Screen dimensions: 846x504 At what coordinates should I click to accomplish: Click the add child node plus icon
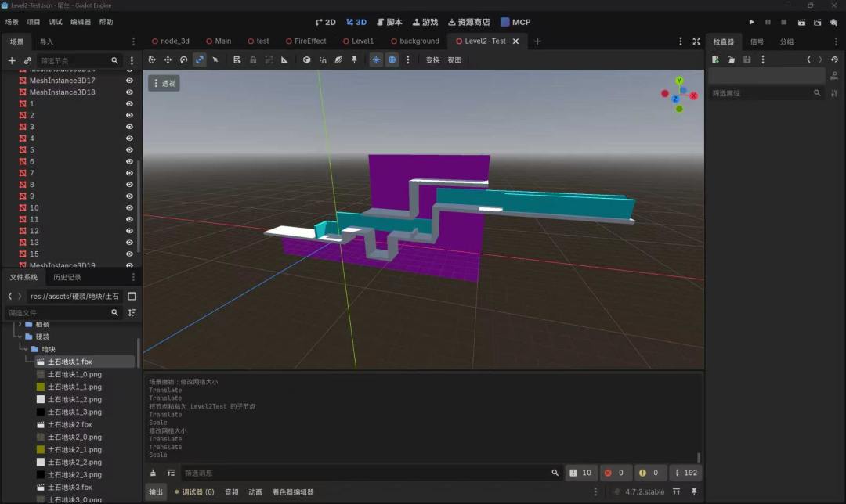[12, 61]
